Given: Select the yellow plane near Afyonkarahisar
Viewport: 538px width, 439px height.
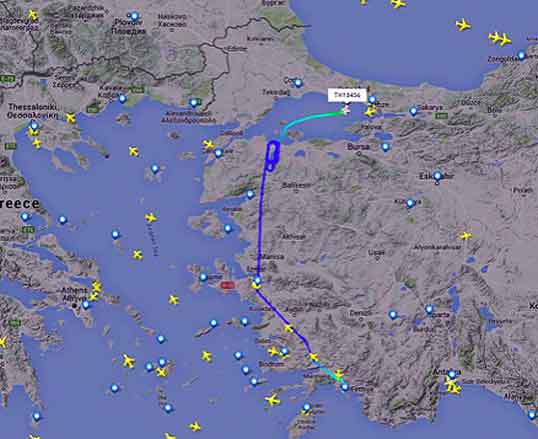Looking at the screenshot, I should point(466,236).
